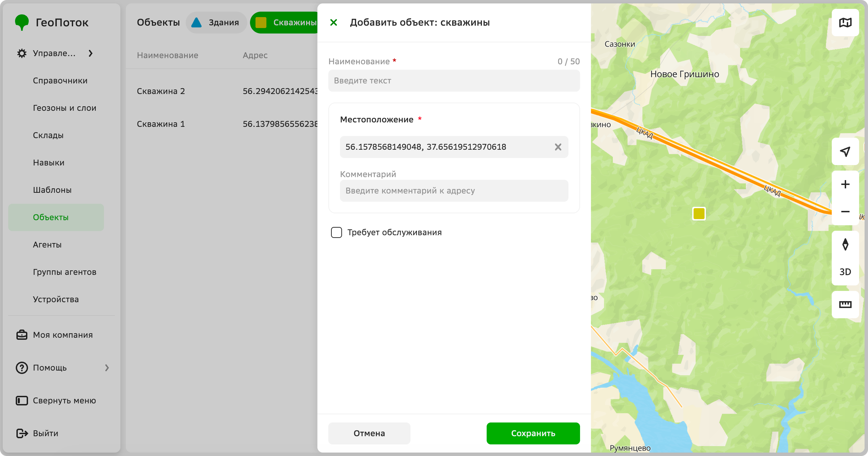The width and height of the screenshot is (868, 456).
Task: Collapse sidebar via Свернуть меню
Action: [56, 401]
